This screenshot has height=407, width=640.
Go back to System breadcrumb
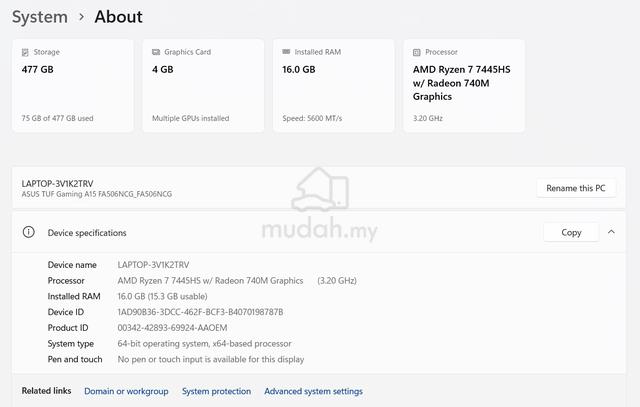tap(40, 17)
